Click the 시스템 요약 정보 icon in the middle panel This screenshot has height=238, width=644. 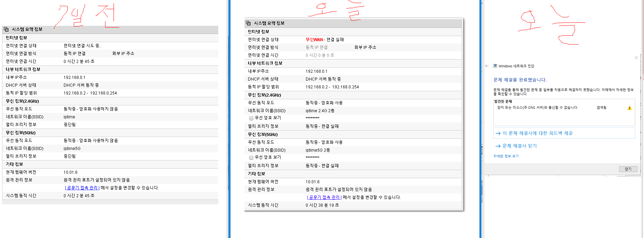coord(248,23)
